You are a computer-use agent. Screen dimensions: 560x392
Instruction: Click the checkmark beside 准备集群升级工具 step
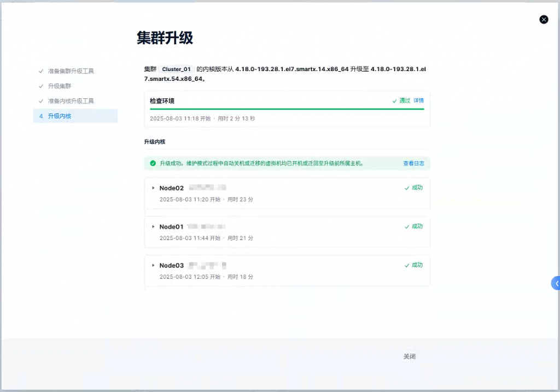41,71
